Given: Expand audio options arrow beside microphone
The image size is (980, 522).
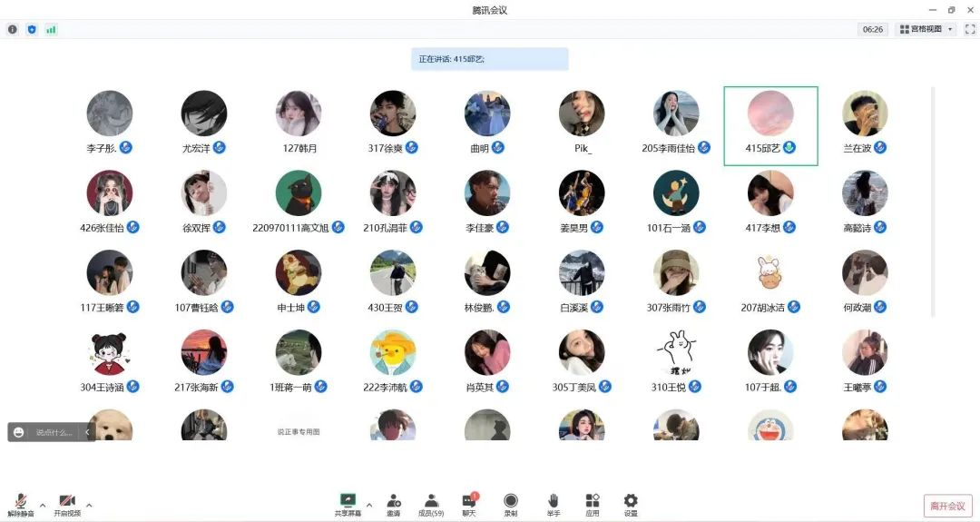Looking at the screenshot, I should (x=42, y=505).
